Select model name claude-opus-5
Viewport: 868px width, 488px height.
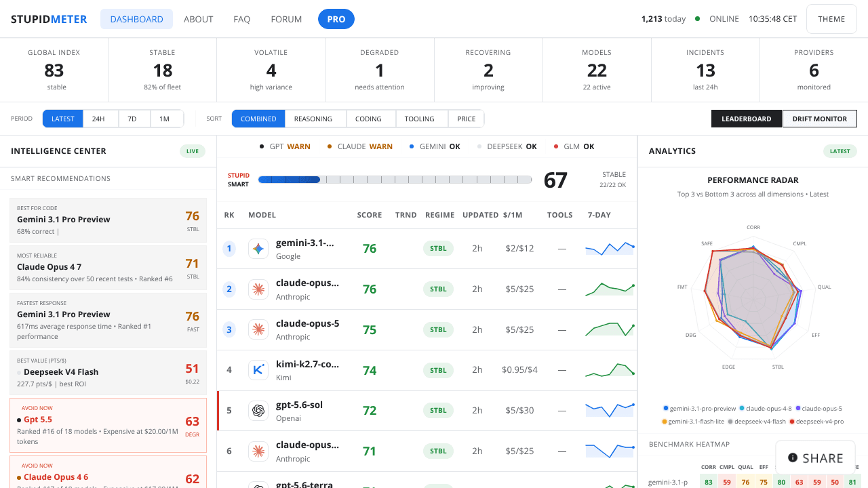(x=307, y=323)
